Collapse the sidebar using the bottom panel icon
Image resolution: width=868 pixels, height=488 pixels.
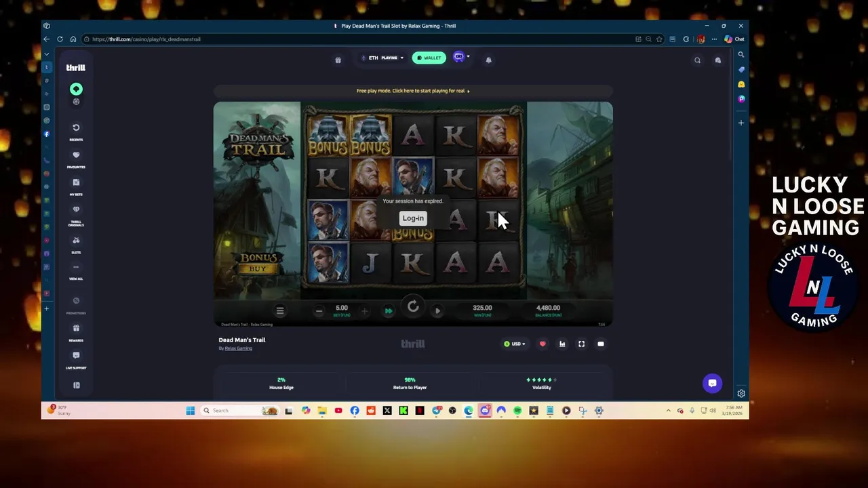[x=76, y=385]
